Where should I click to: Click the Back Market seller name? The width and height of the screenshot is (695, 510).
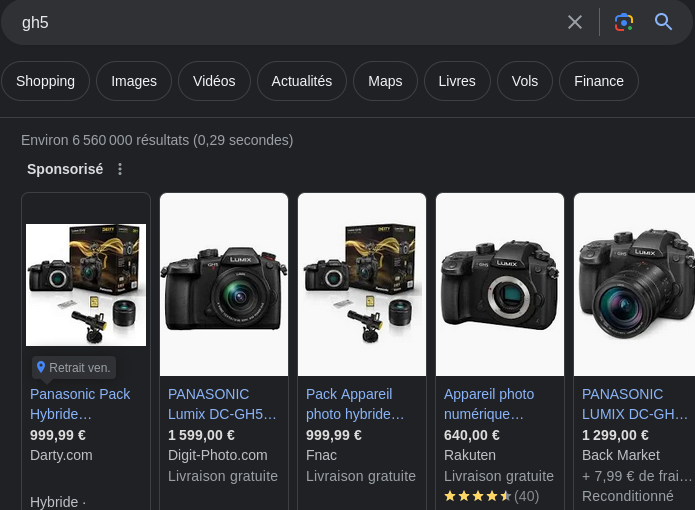(621, 455)
